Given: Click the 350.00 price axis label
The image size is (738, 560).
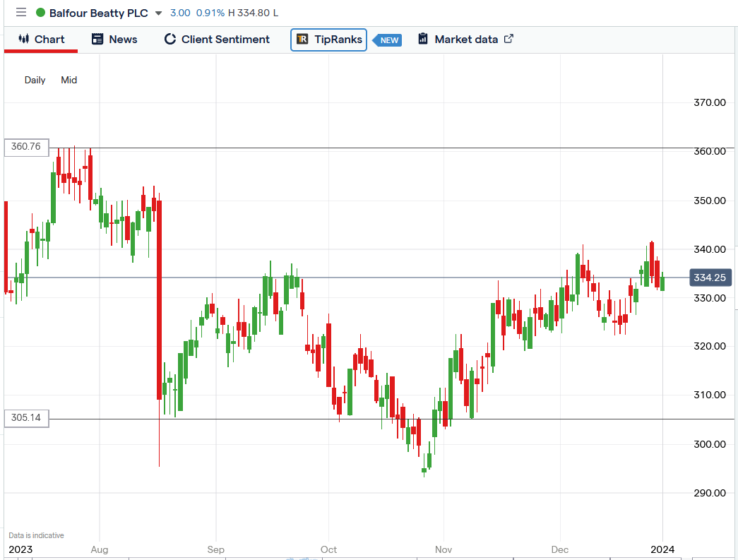Looking at the screenshot, I should point(710,201).
